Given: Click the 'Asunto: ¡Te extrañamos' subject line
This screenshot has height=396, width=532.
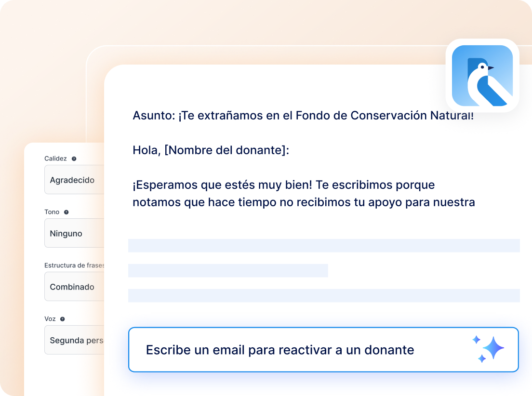Looking at the screenshot, I should 303,115.
